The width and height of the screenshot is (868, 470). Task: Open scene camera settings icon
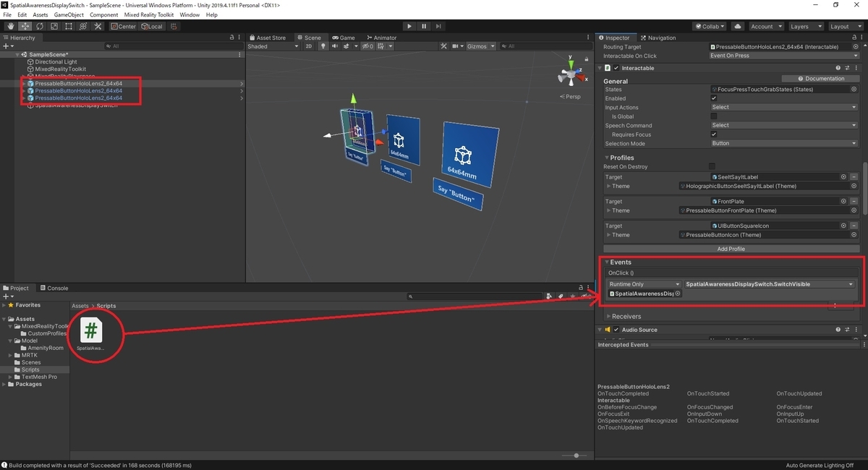(456, 46)
